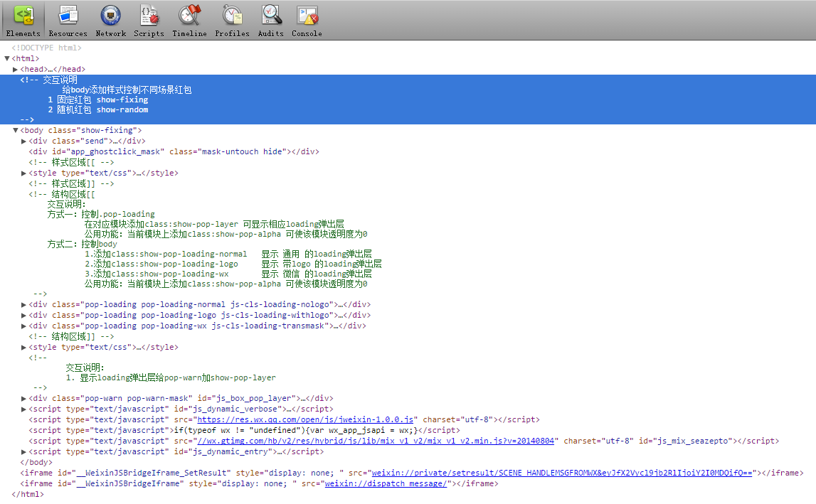Select the DOCTYPE html line
This screenshot has width=816, height=504.
pyautogui.click(x=46, y=48)
